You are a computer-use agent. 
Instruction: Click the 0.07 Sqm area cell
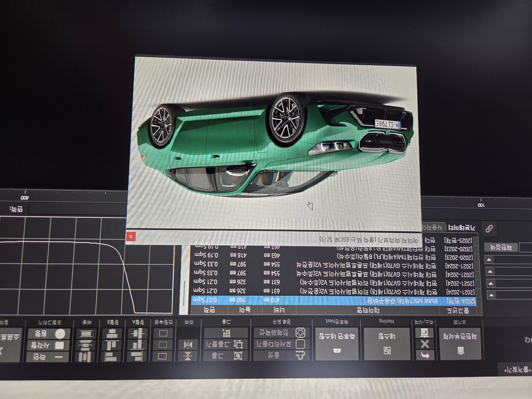point(205,300)
